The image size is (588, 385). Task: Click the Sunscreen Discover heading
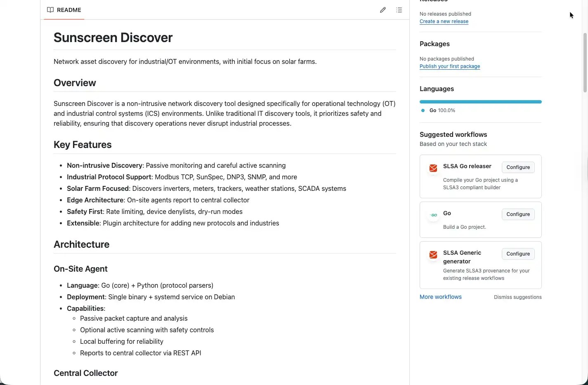pyautogui.click(x=113, y=38)
